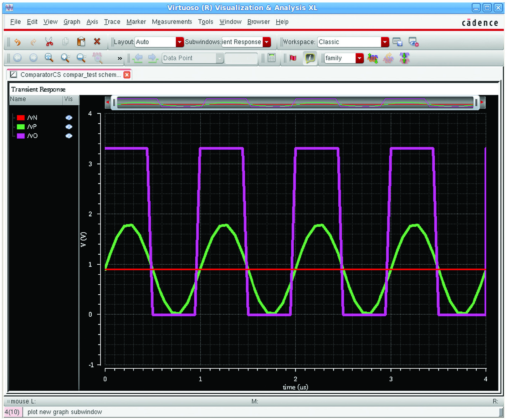507x420 pixels.
Task: Open the File menu
Action: 15,22
